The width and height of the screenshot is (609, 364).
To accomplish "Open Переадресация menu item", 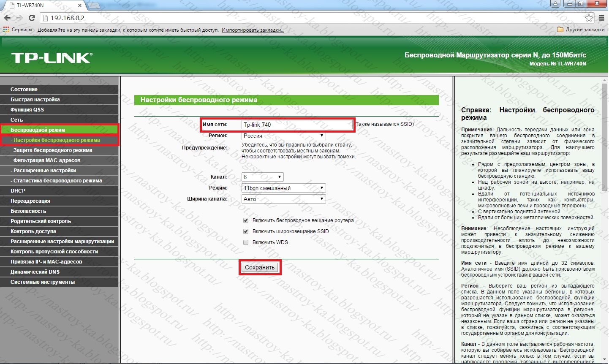I will (x=59, y=201).
